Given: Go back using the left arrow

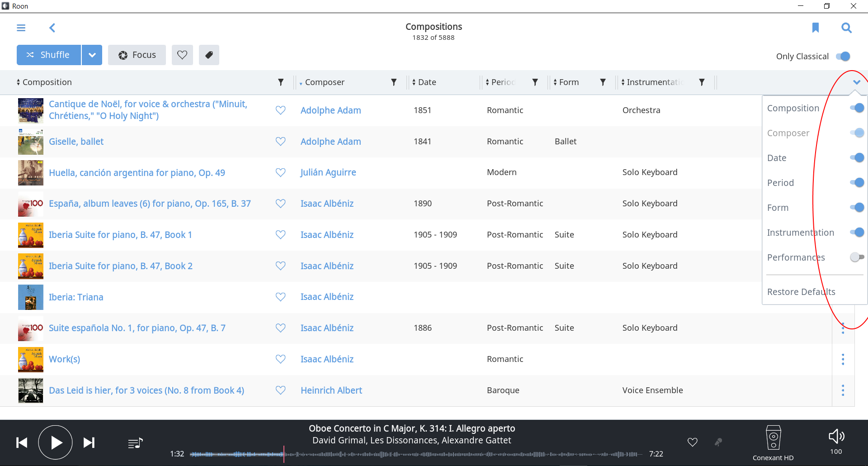Looking at the screenshot, I should 52,28.
